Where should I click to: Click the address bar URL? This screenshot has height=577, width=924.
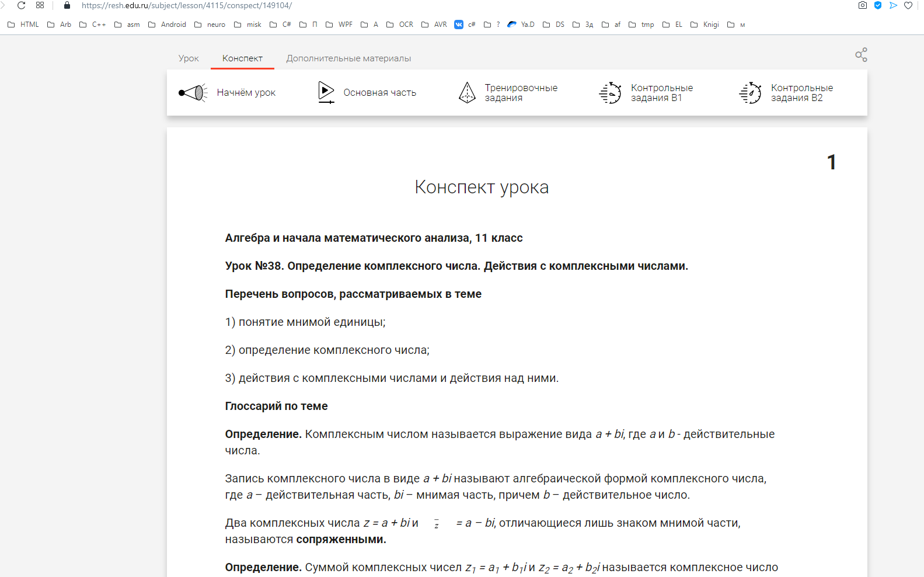pyautogui.click(x=186, y=5)
